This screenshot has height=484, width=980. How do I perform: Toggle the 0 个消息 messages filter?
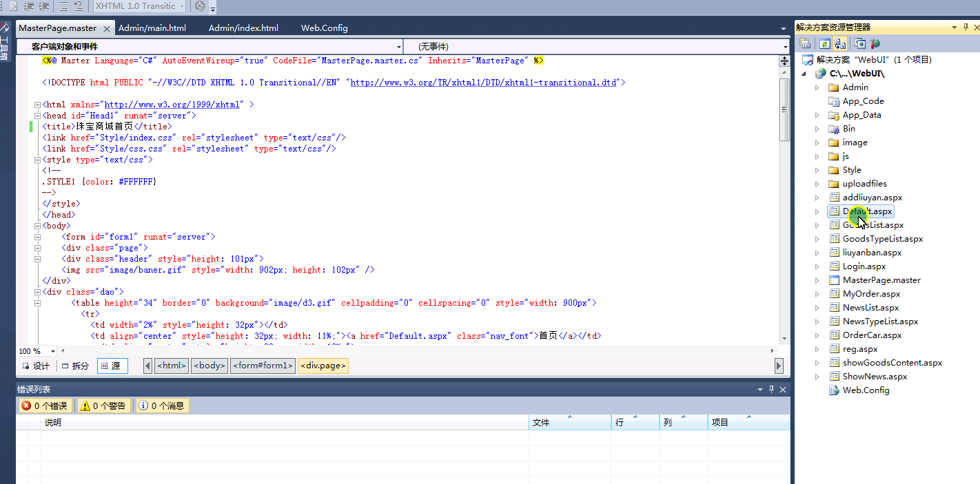coord(162,406)
